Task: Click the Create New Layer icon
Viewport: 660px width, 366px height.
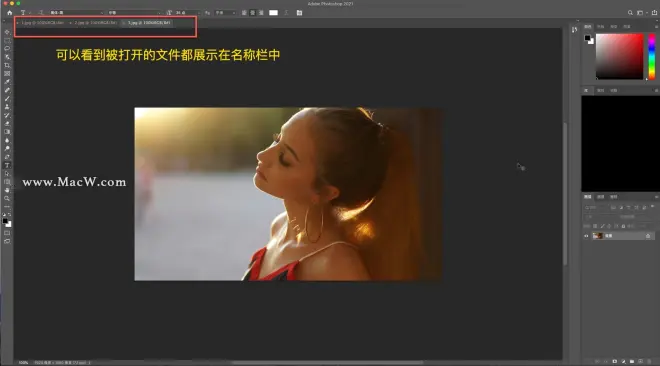Action: tap(641, 361)
